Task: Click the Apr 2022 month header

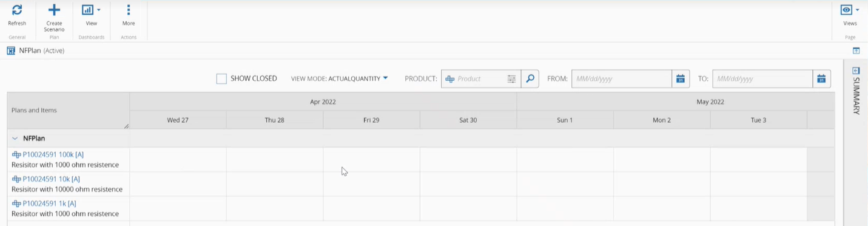Action: [x=323, y=102]
